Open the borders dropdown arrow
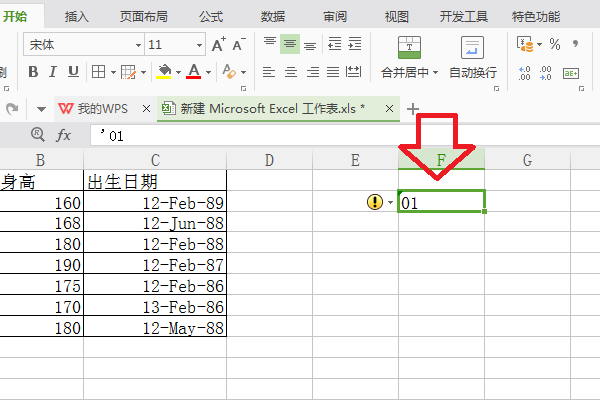The image size is (600, 400). click(113, 72)
